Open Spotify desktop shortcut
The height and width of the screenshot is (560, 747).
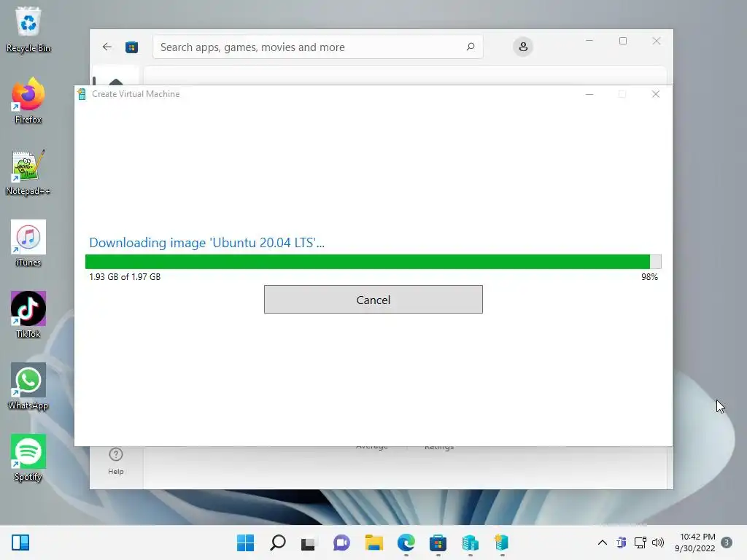28,458
